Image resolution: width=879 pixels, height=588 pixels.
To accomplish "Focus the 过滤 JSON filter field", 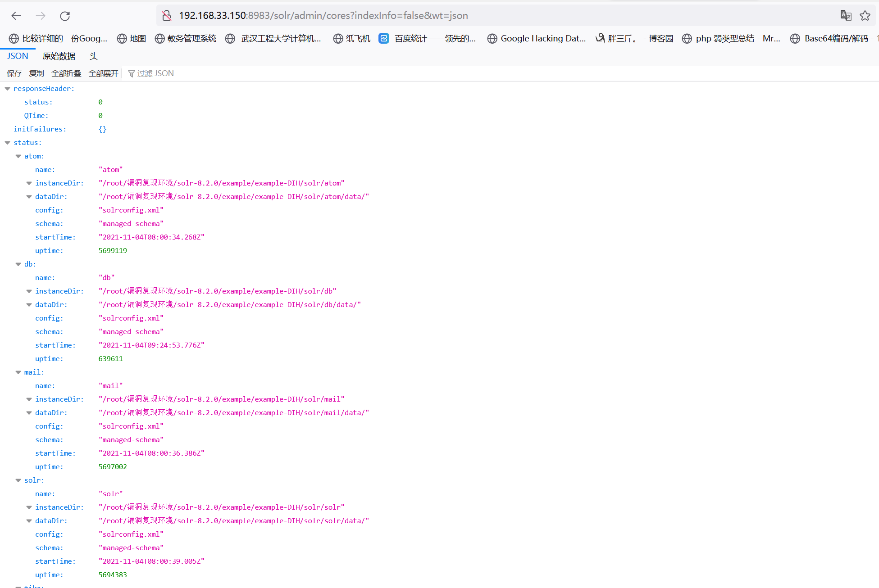I will (x=155, y=73).
